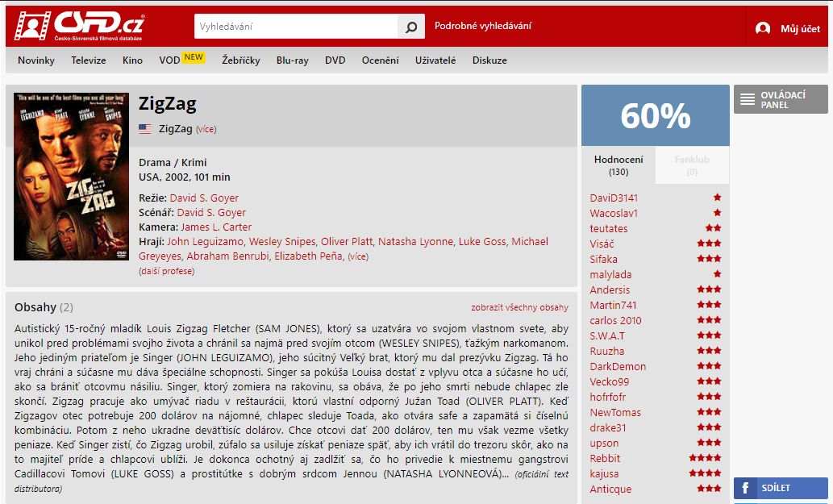Open Podrobné vyhledávání advanced search

tap(483, 26)
